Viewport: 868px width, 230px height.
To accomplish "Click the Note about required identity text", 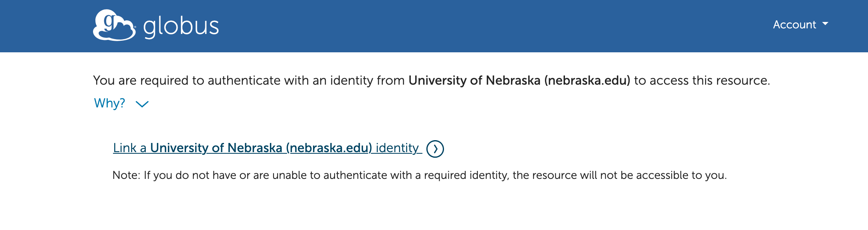I will click(419, 175).
